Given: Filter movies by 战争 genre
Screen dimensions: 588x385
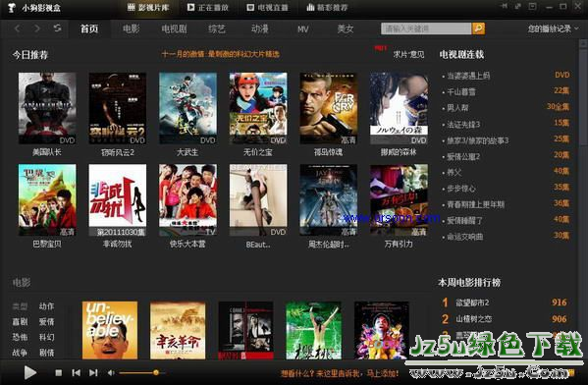Looking at the screenshot, I should point(20,353).
